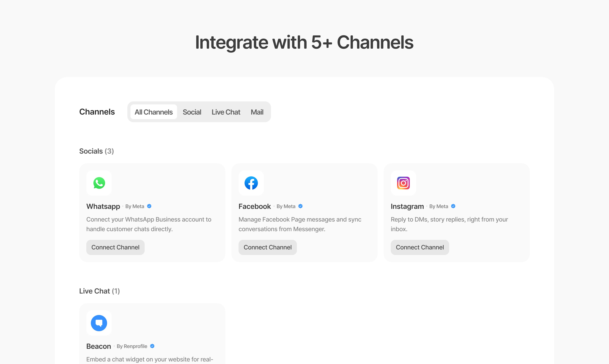Screen dimensions: 609x364
Task: Click 'By Meta' text on the Whatsapp card
Action: coord(135,206)
